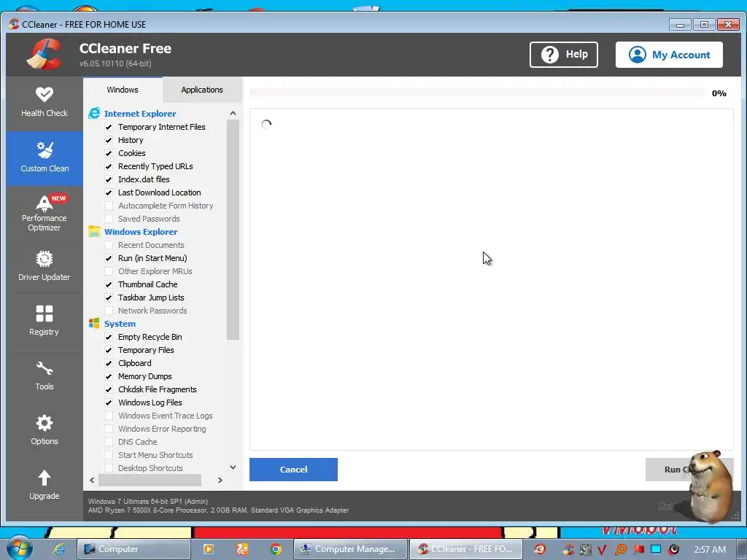Image resolution: width=747 pixels, height=560 pixels.
Task: Open the Tools section
Action: pos(44,377)
